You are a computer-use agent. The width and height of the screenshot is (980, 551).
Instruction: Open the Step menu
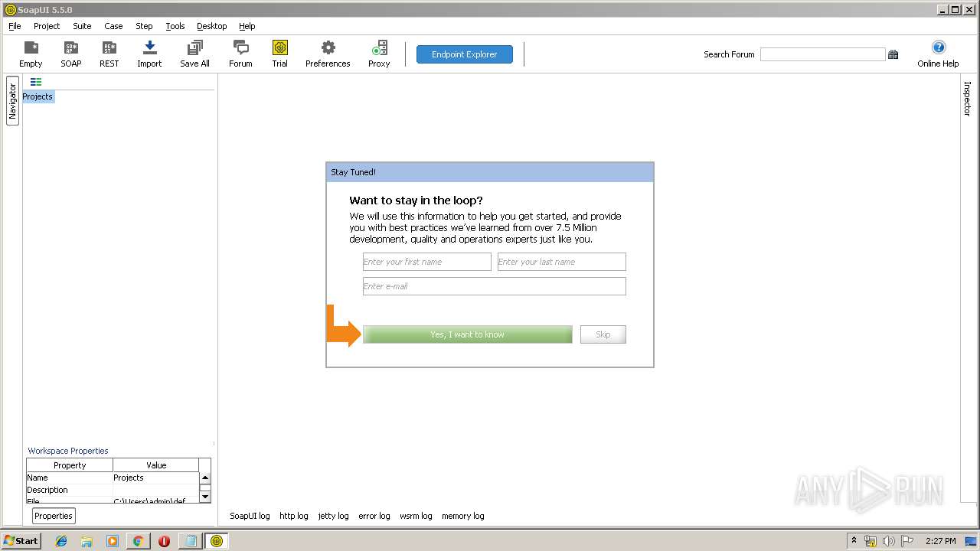coord(144,26)
